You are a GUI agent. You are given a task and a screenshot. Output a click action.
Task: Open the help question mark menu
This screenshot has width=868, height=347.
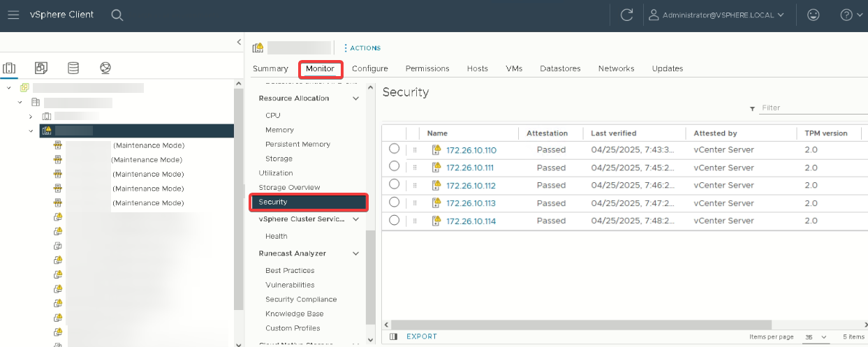click(x=851, y=15)
